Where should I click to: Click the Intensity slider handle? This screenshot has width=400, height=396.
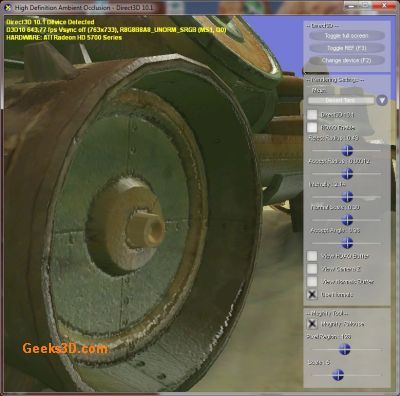347,196
